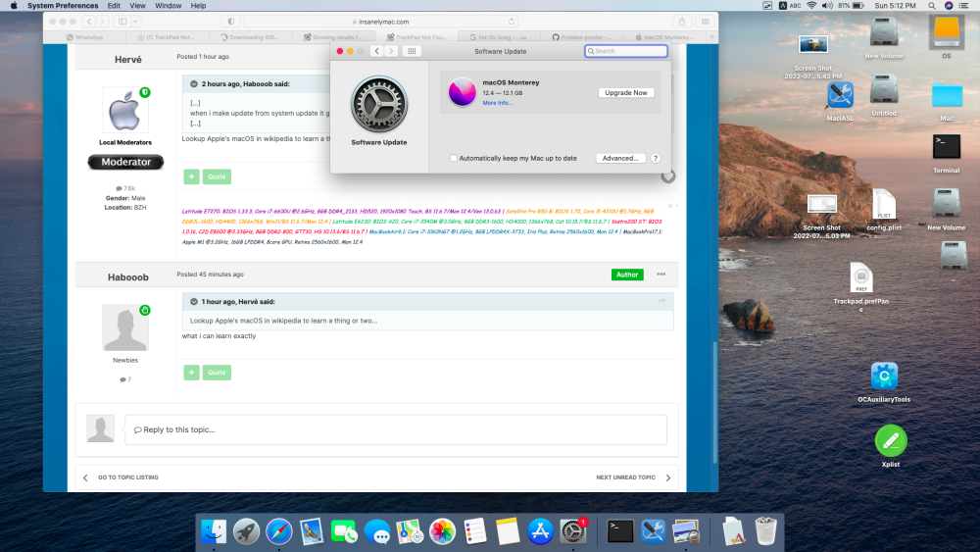Show Safari tab overview
980x552 pixels.
point(705,22)
